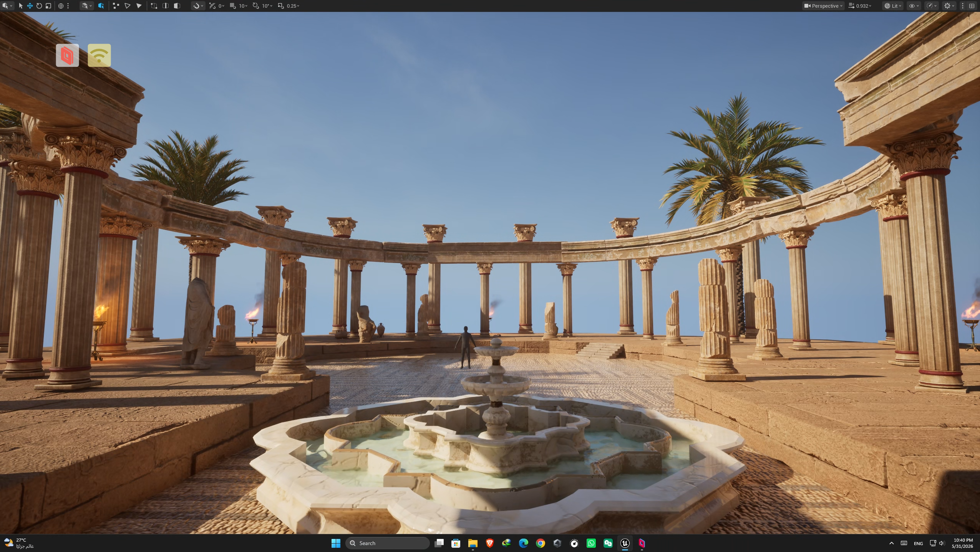Open the white gauge taskbar app
Image resolution: width=980 pixels, height=552 pixels.
[x=574, y=543]
